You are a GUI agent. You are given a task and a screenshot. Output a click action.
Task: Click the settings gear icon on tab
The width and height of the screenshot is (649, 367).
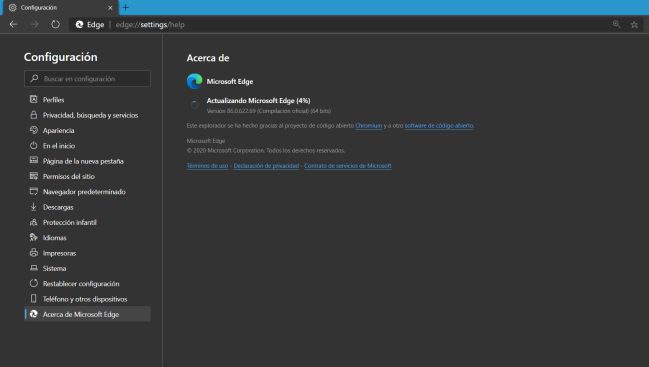[12, 7]
